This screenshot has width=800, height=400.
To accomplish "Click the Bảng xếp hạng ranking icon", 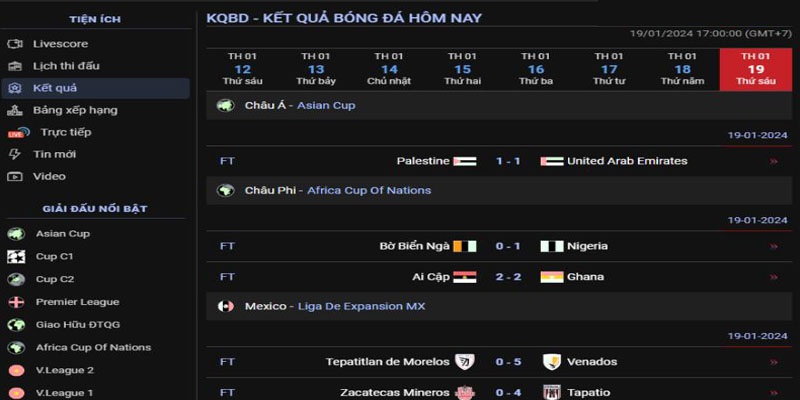I will click(15, 110).
